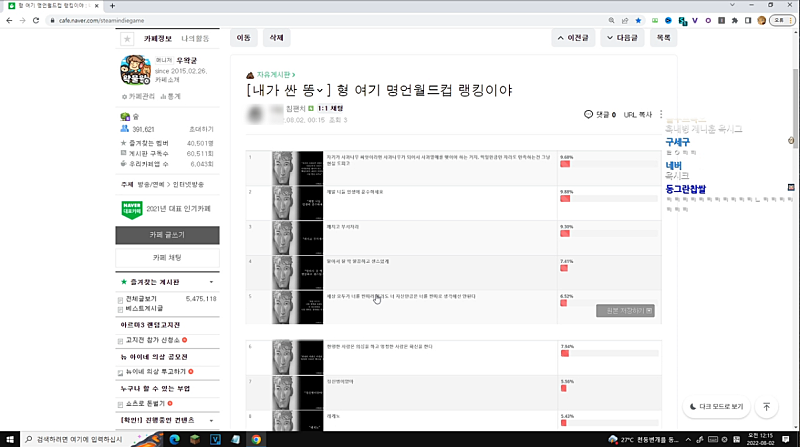Click the 초대하기 invite link
Viewport: 800px width, 447px height.
(202, 130)
